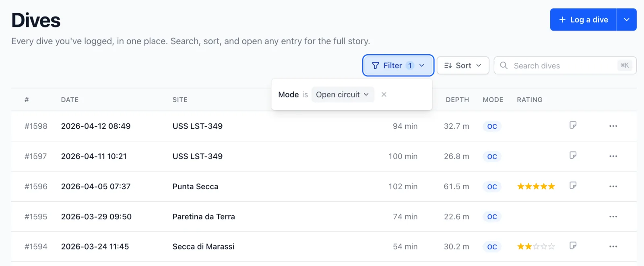Set rating stars for Secca di Marassi

536,246
